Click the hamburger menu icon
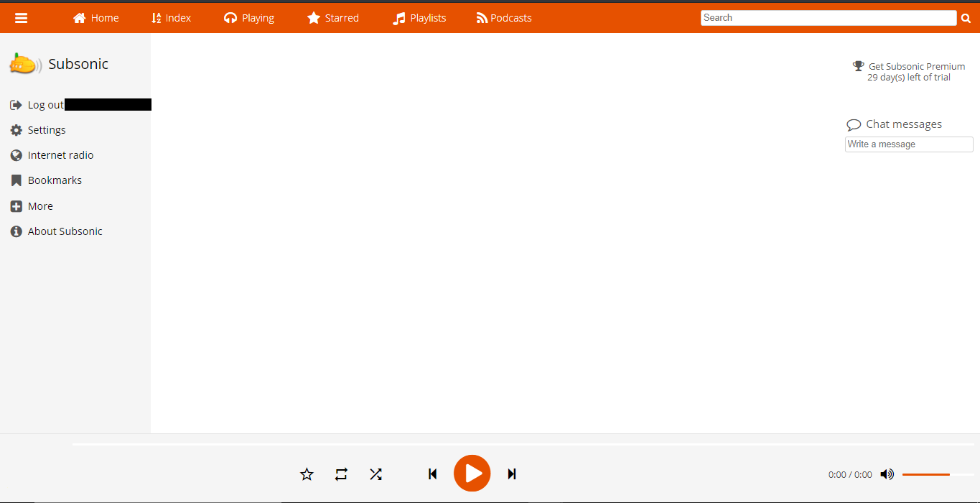 [22, 18]
